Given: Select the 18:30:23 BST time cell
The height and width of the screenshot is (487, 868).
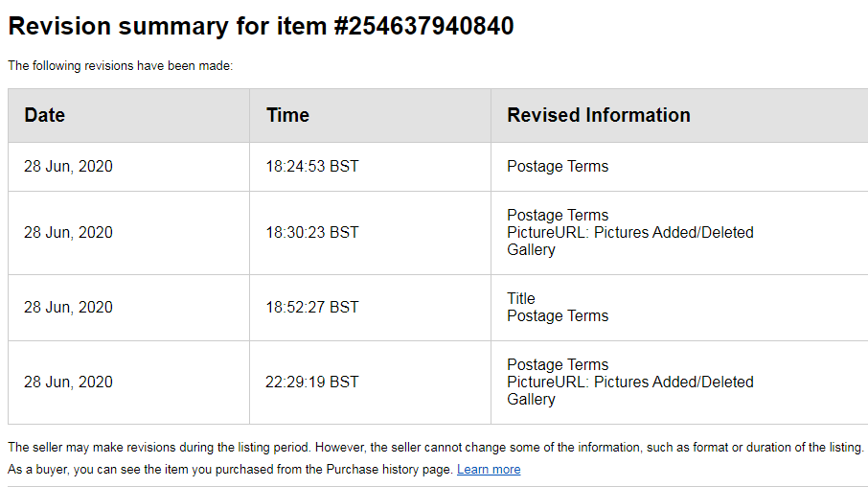Looking at the screenshot, I should click(x=312, y=233).
